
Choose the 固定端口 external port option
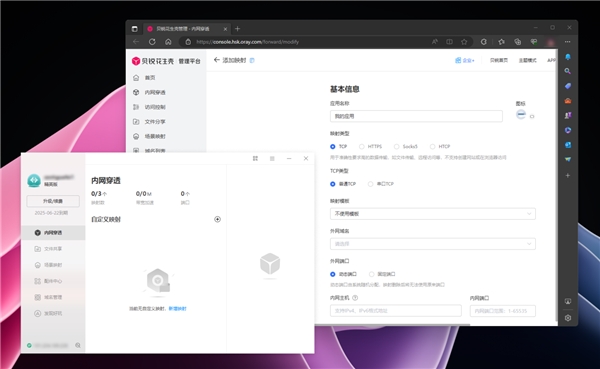pyautogui.click(x=382, y=274)
